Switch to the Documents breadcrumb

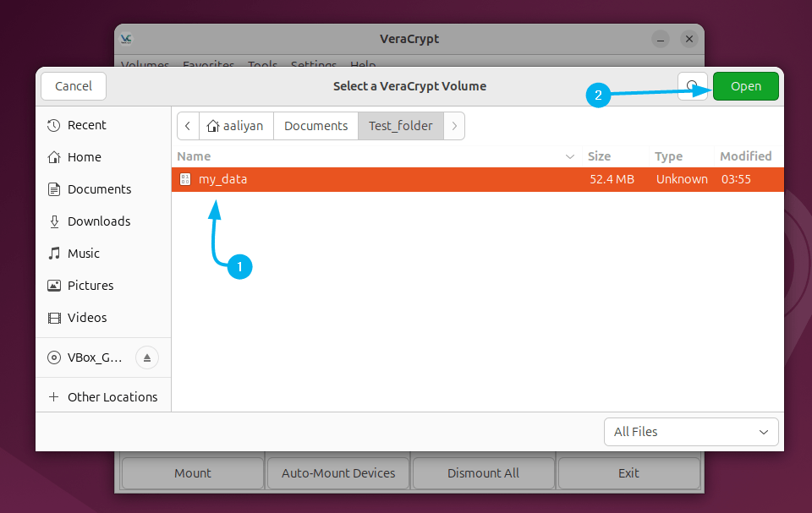(315, 125)
